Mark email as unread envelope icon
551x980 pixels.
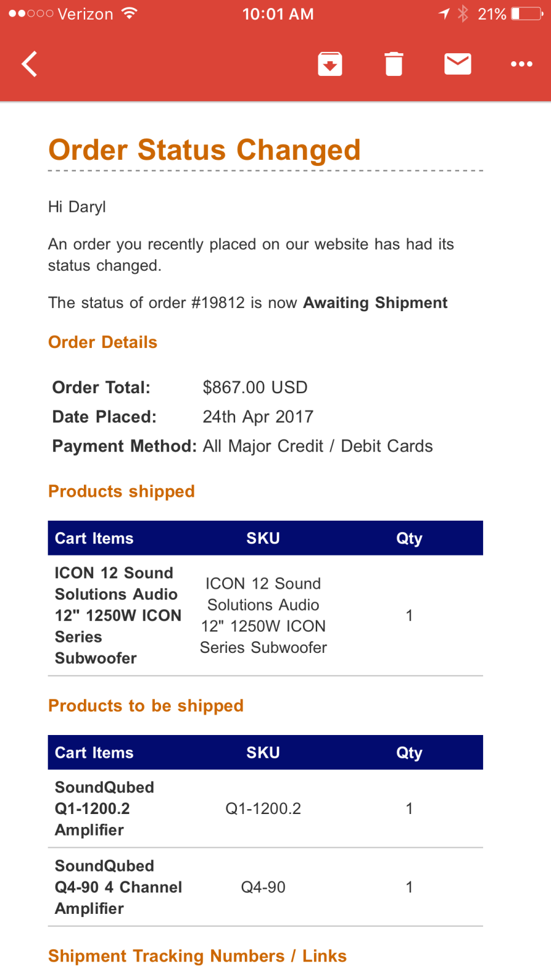coord(457,64)
